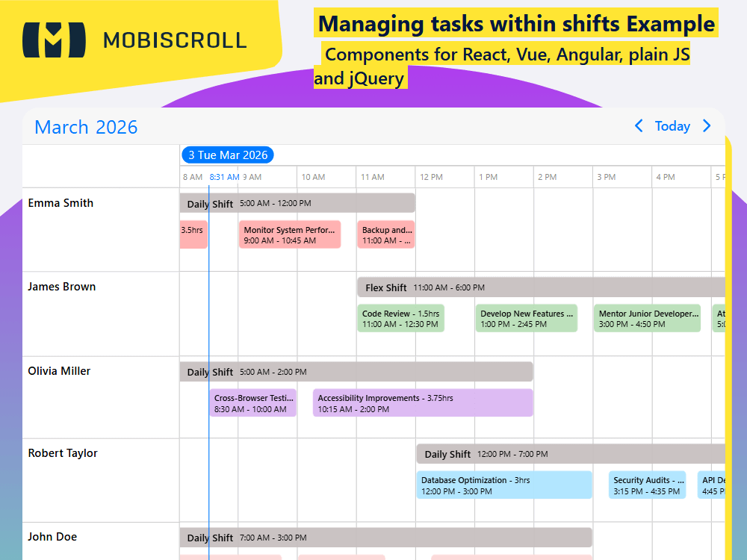Click the 8:31 AM current time marker

tap(225, 177)
